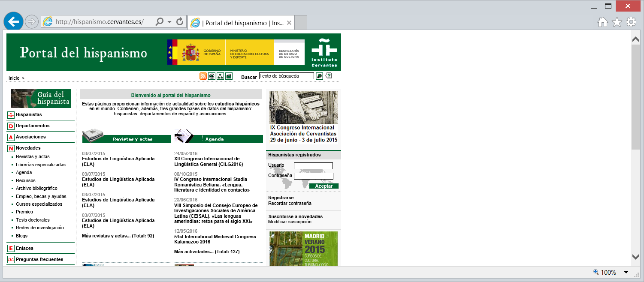Click the Usuario input field
The height and width of the screenshot is (282, 644).
pyautogui.click(x=313, y=166)
